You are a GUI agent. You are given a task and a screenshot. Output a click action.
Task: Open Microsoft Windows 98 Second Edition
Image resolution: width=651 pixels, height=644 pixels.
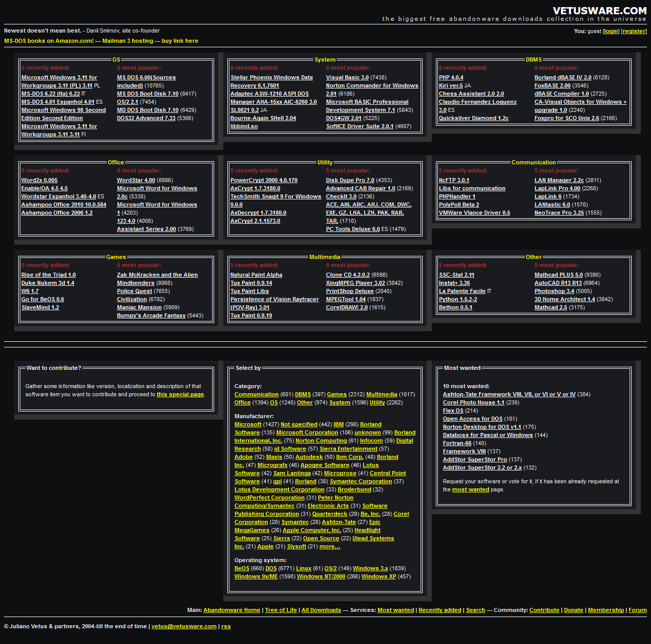pyautogui.click(x=64, y=114)
